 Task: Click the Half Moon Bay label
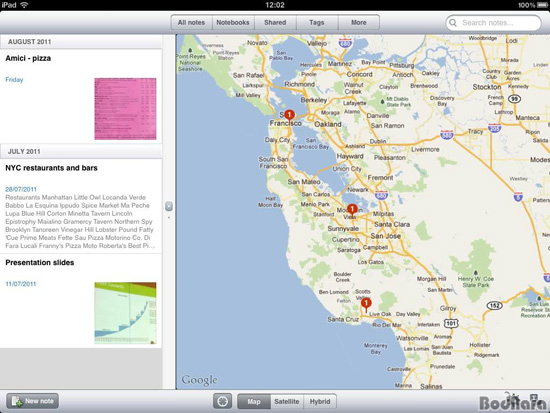tap(270, 202)
